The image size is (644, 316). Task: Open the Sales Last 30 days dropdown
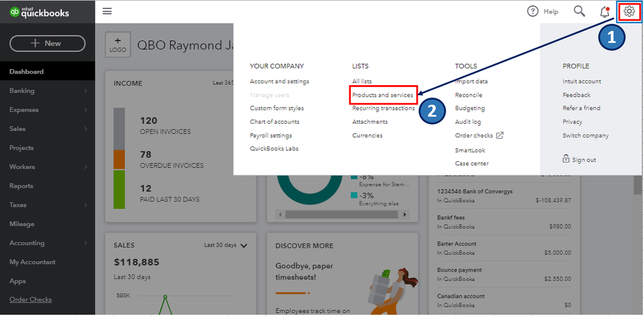tap(226, 245)
